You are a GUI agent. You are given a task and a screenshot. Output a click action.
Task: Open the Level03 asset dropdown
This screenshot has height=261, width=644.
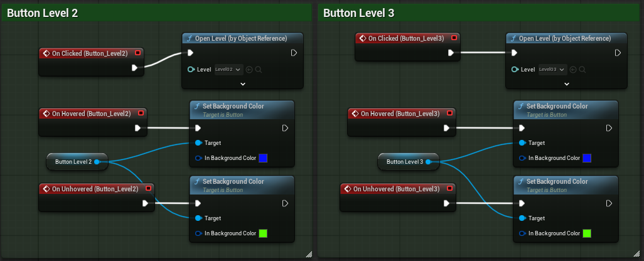click(553, 70)
